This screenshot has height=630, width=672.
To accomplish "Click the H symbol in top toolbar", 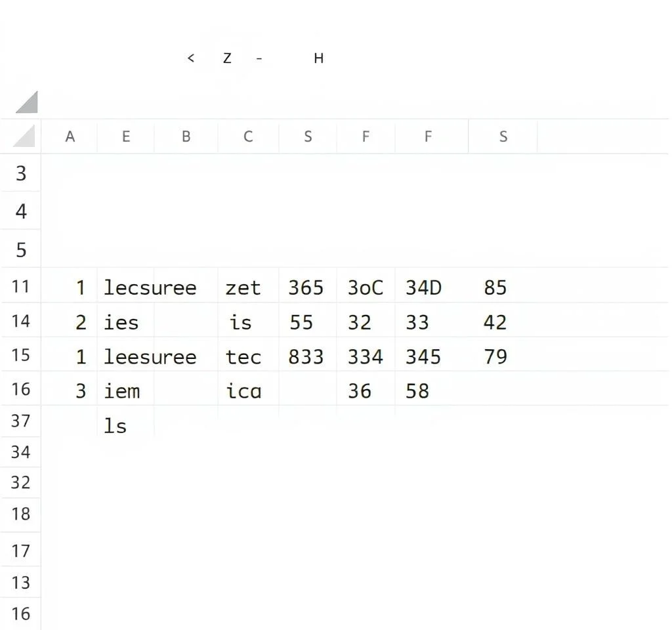I will [x=318, y=58].
